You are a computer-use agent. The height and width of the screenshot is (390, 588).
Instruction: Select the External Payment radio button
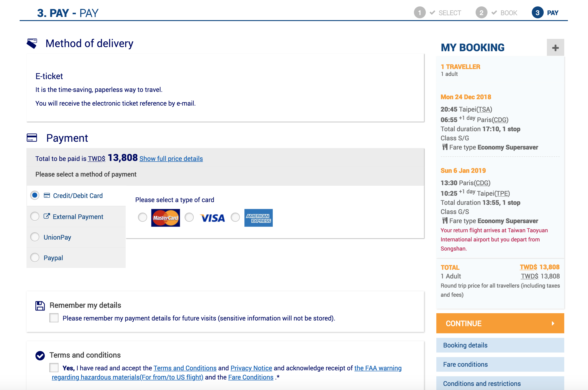[35, 216]
